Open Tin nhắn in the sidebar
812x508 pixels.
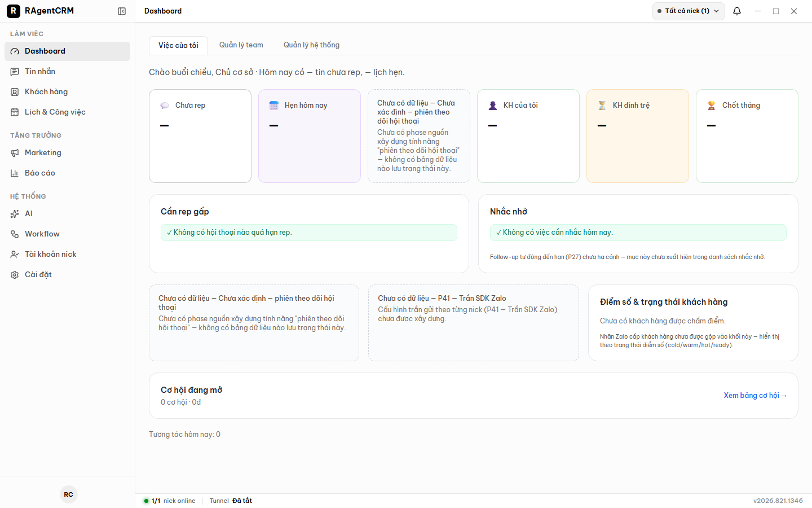67,72
